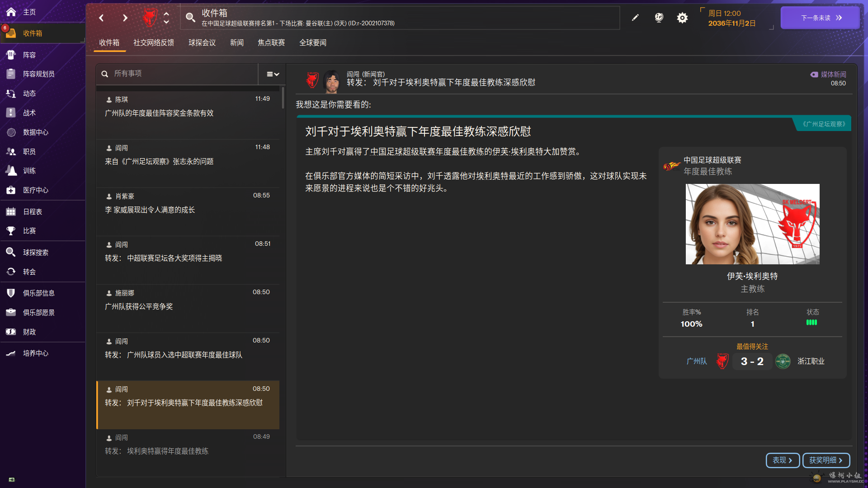Switch to 球探会议 tab

click(202, 43)
